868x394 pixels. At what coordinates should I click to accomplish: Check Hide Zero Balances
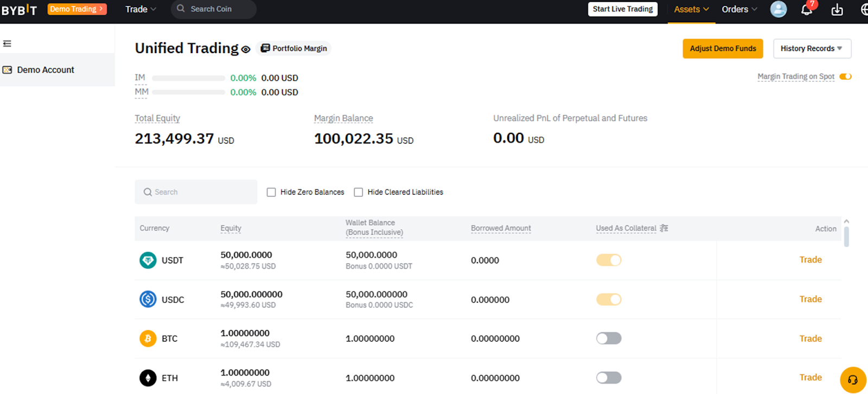pyautogui.click(x=271, y=192)
